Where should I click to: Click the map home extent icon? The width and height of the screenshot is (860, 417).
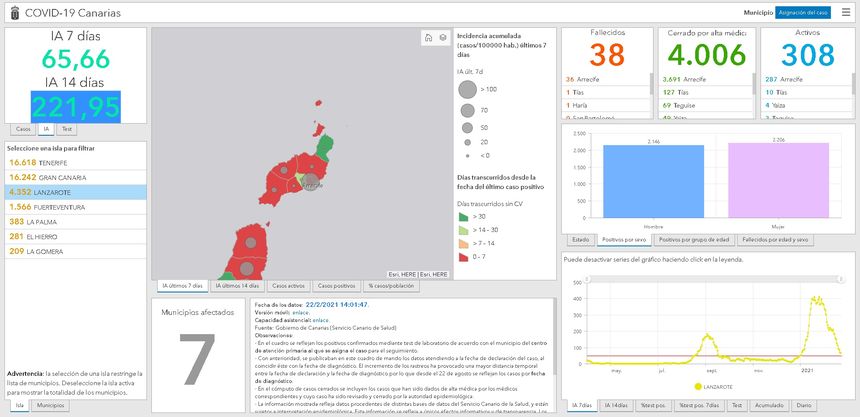(x=429, y=38)
